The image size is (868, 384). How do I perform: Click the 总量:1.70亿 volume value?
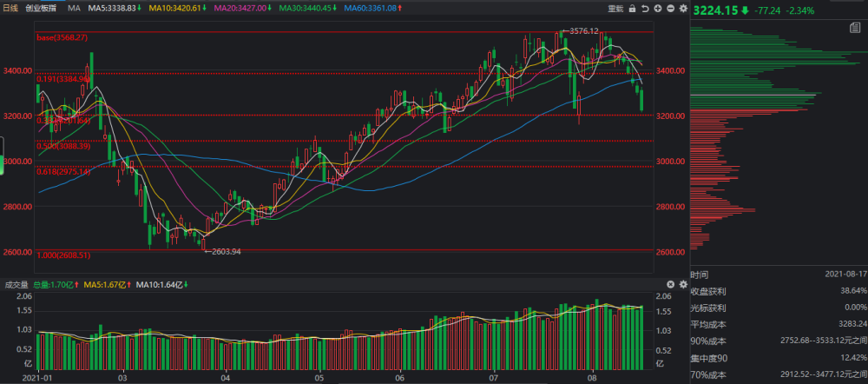54,285
